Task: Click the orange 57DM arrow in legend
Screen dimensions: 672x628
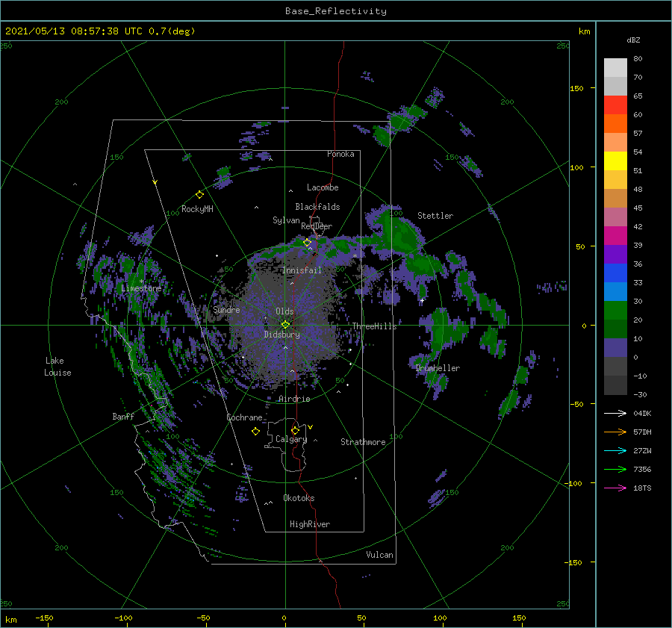Action: tap(615, 432)
